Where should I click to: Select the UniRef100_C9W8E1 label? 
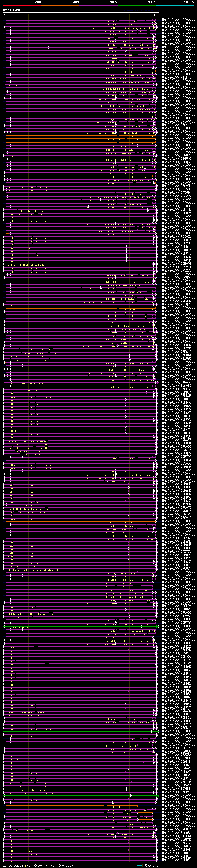pyautogui.click(x=177, y=829)
